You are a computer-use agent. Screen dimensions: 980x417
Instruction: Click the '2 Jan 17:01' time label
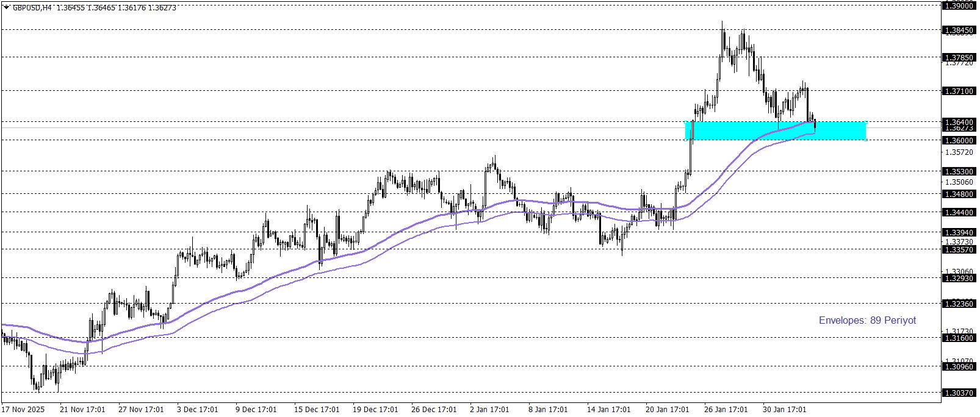(489, 409)
